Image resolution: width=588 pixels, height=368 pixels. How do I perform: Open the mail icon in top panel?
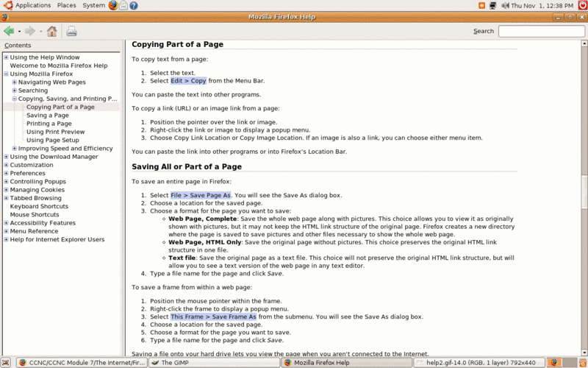pyautogui.click(x=123, y=5)
